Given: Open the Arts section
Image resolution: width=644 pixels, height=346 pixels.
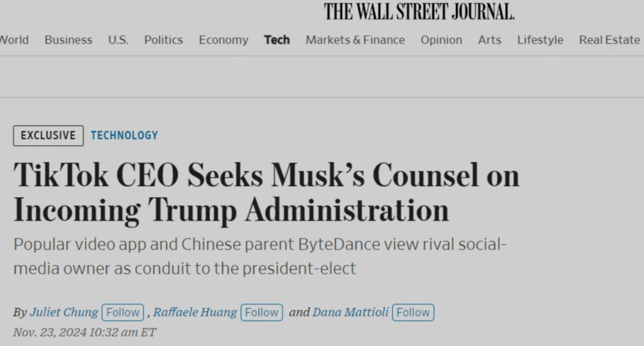Looking at the screenshot, I should (490, 40).
